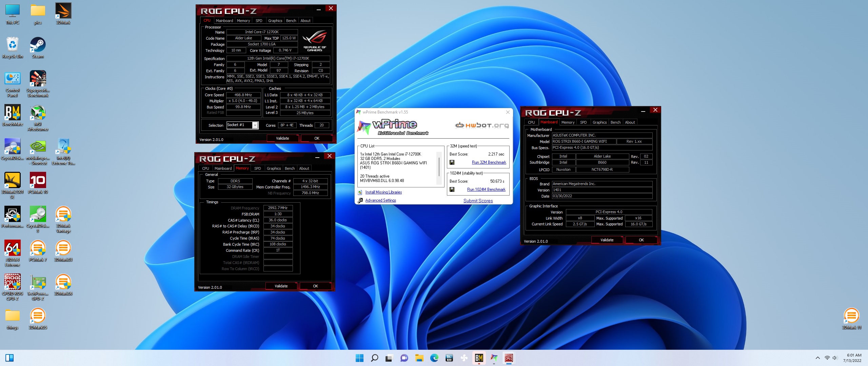Click OK in top CPU-Z CPU window
Screen dimensions: 868x366
click(x=317, y=138)
